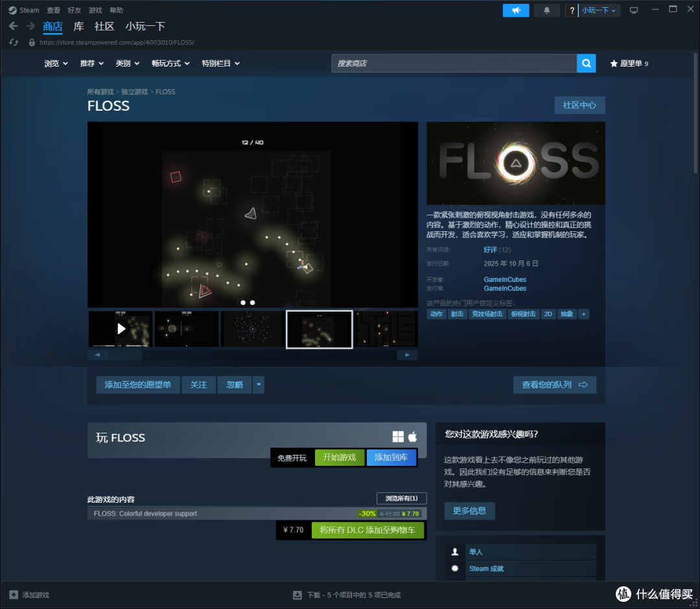This screenshot has height=609, width=700.
Task: Click 所有游戏 breadcrumb link
Action: [x=100, y=92]
